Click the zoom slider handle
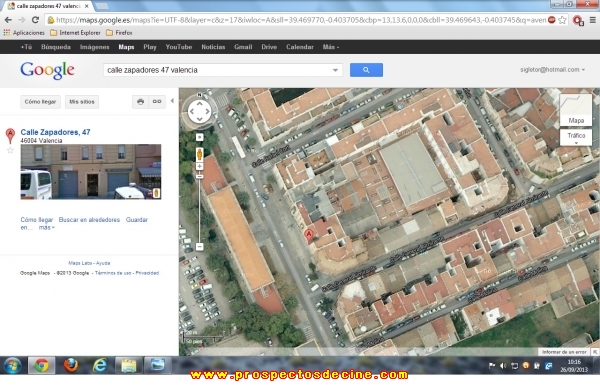Screen dimensions: 600x391 [x=199, y=176]
